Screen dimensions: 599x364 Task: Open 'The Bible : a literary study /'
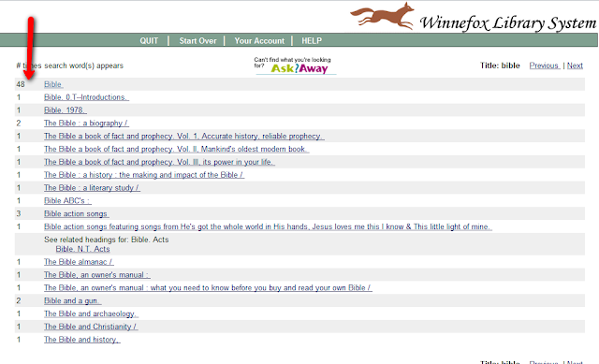[x=92, y=188]
